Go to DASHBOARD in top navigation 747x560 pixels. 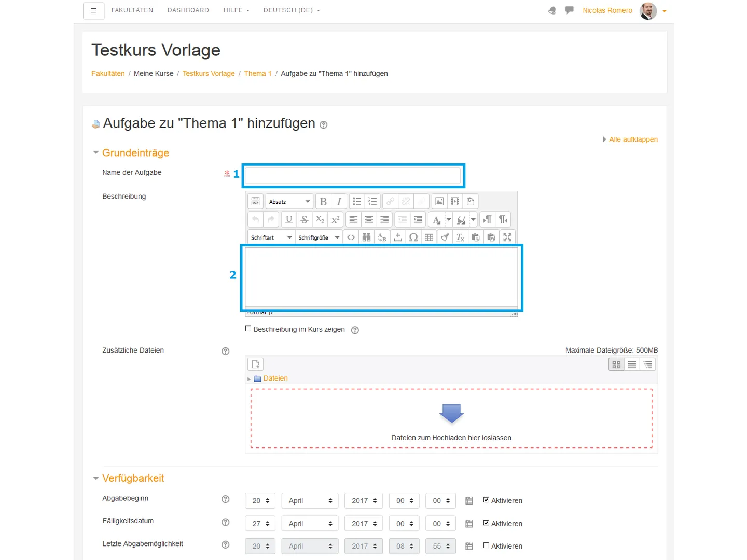coord(188,10)
